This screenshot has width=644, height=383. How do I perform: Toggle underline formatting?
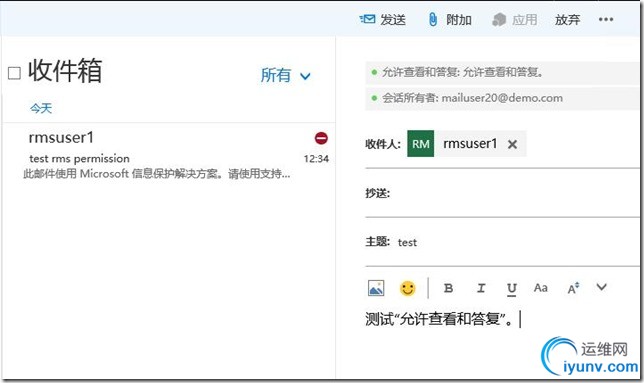pyautogui.click(x=512, y=289)
